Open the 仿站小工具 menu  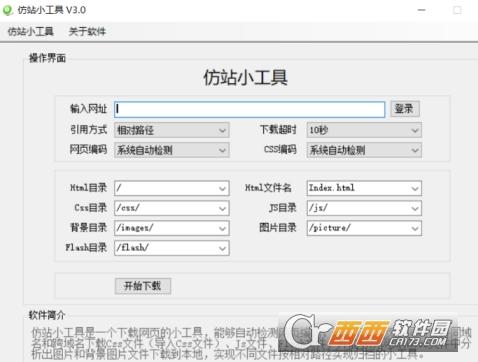31,32
